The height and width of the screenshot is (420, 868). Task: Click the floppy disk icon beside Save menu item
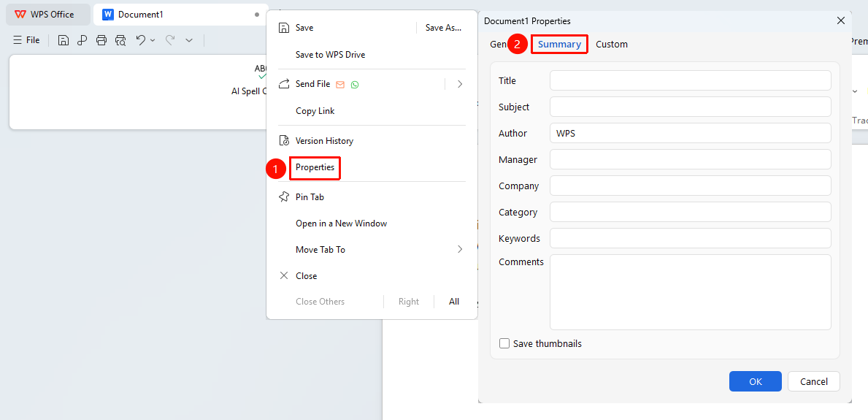(x=284, y=28)
